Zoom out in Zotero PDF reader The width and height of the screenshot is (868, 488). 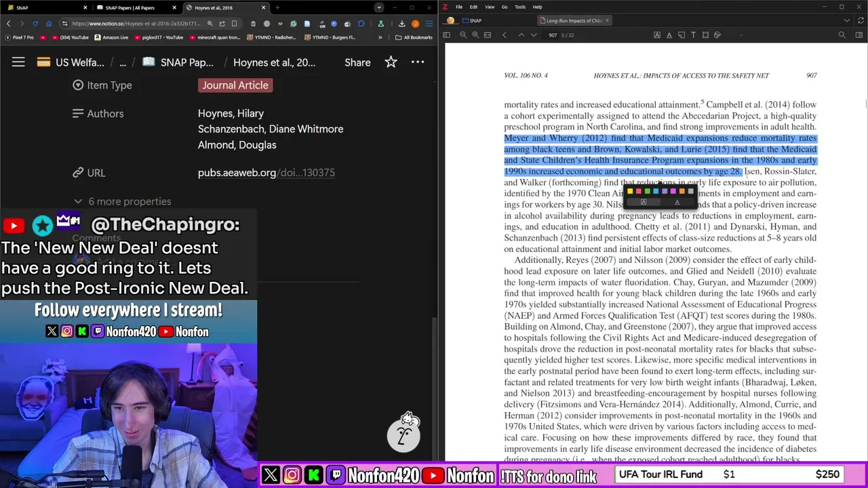tap(463, 35)
